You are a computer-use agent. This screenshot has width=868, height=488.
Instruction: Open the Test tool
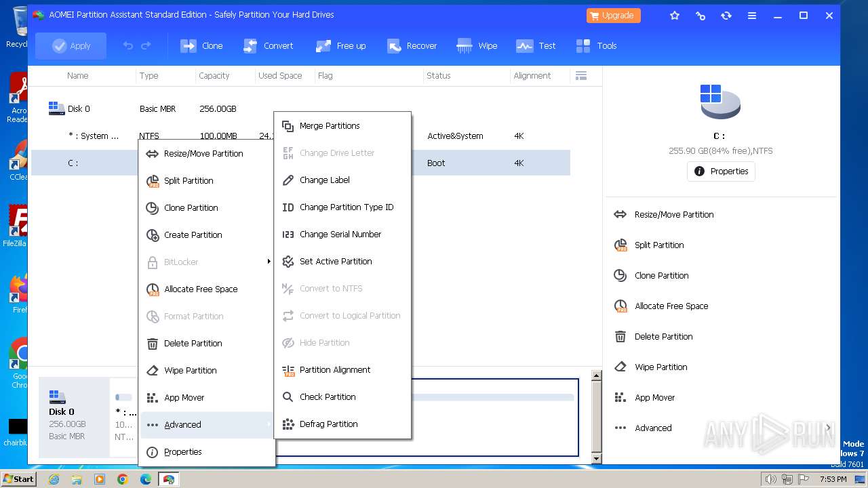coord(536,46)
